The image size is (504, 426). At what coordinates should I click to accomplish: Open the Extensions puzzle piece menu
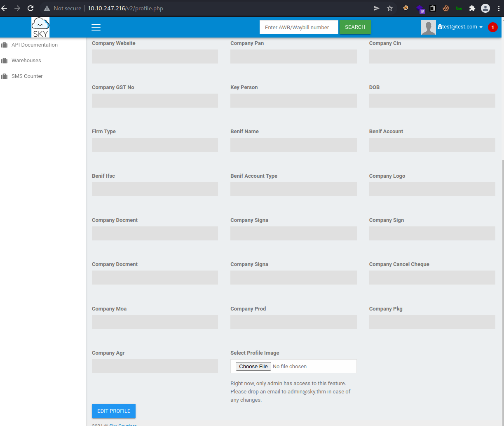coord(472,8)
